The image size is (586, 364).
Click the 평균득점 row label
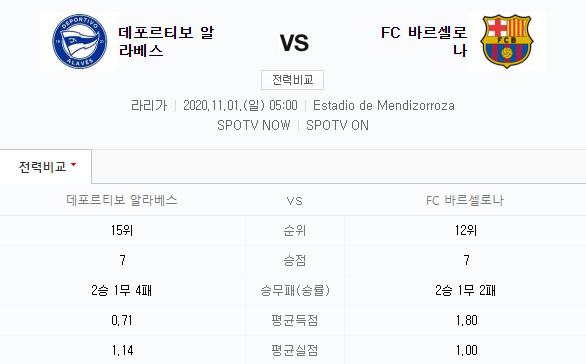(294, 320)
